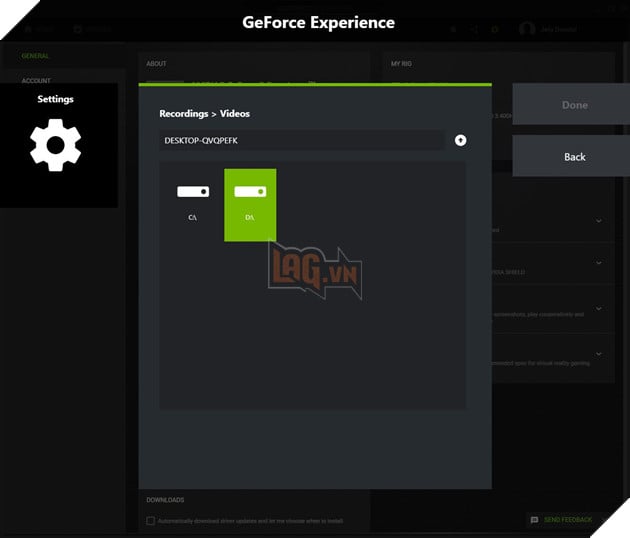Click the feedback chat bubble icon
This screenshot has height=538, width=630.
[534, 520]
